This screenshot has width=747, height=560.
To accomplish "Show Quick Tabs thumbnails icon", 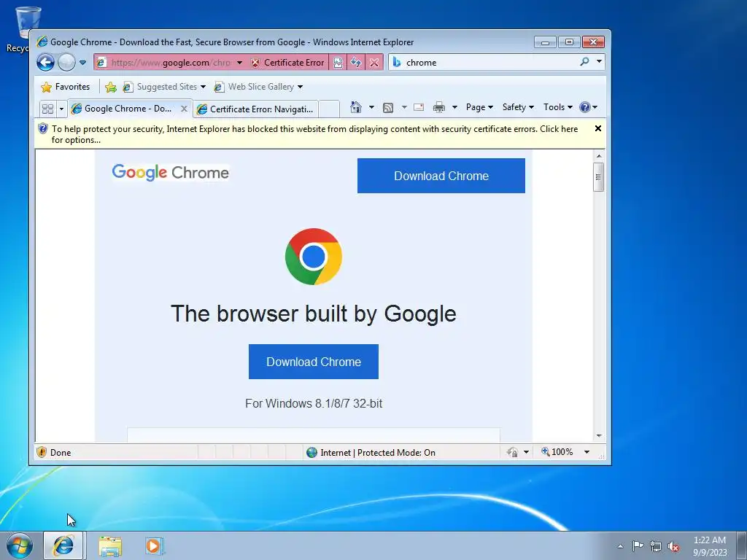I will pos(47,109).
